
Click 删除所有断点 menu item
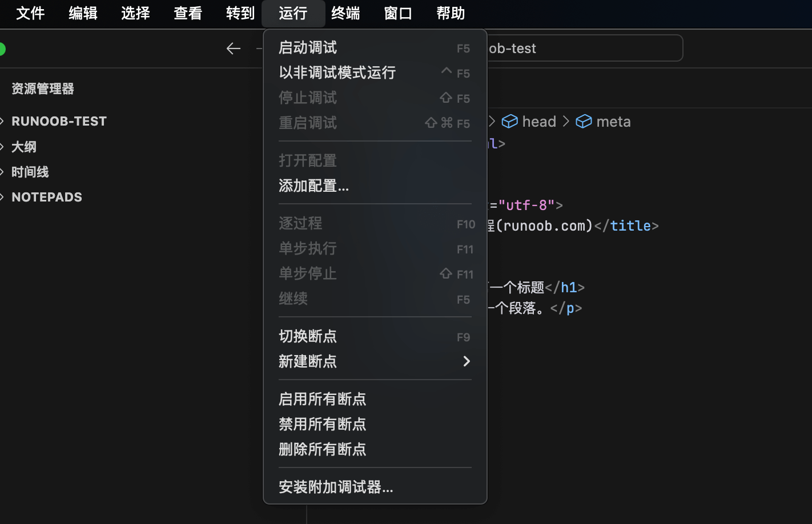click(322, 450)
